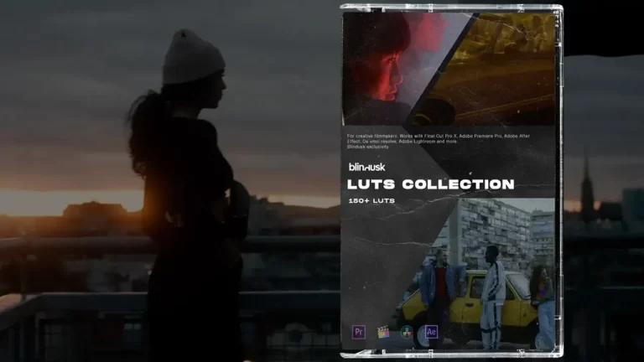Click the After Effects Ae icon
This screenshot has height=362, width=644.
point(431,332)
